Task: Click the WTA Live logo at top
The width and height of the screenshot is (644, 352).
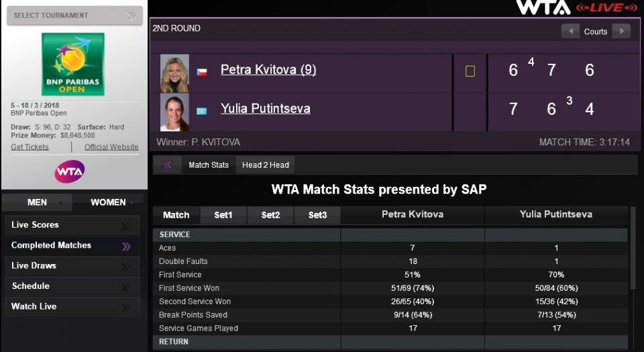Action: point(576,7)
